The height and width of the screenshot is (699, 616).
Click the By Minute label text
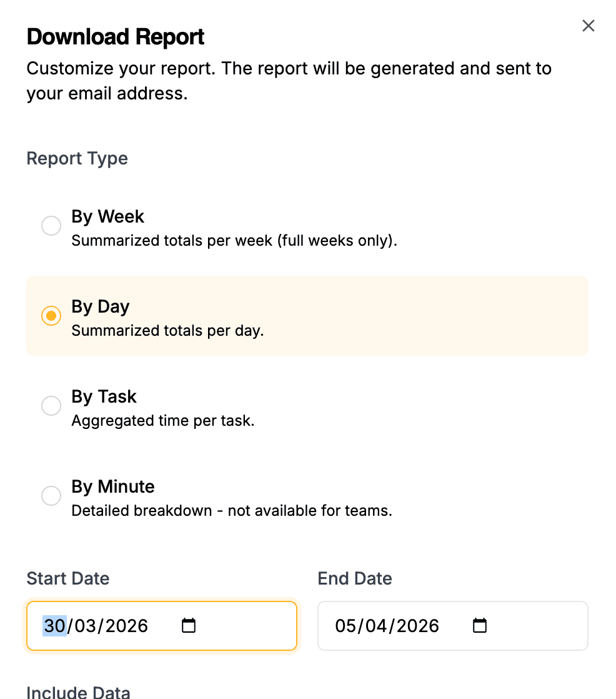pos(112,486)
